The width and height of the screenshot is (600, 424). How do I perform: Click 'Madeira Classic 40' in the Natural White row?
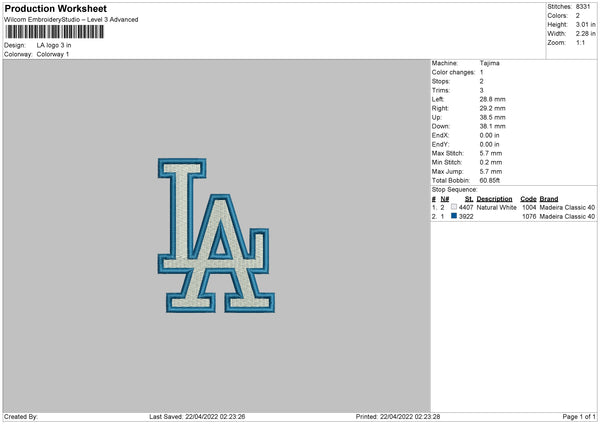coord(567,207)
